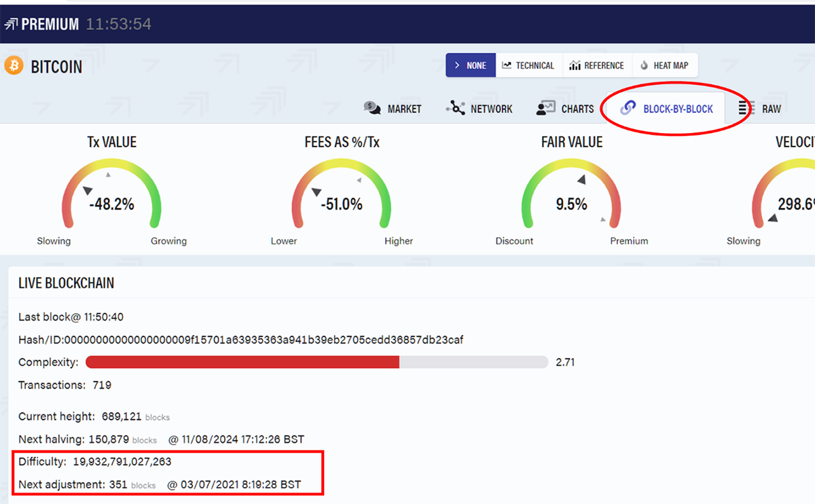Select the Block-by-Block tab
This screenshot has height=504, width=815.
coord(667,109)
